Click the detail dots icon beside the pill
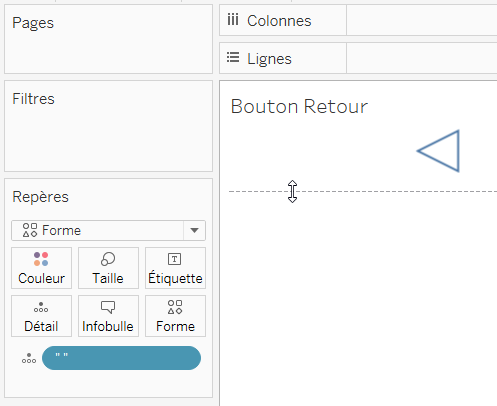This screenshot has height=406, width=497. (x=29, y=358)
